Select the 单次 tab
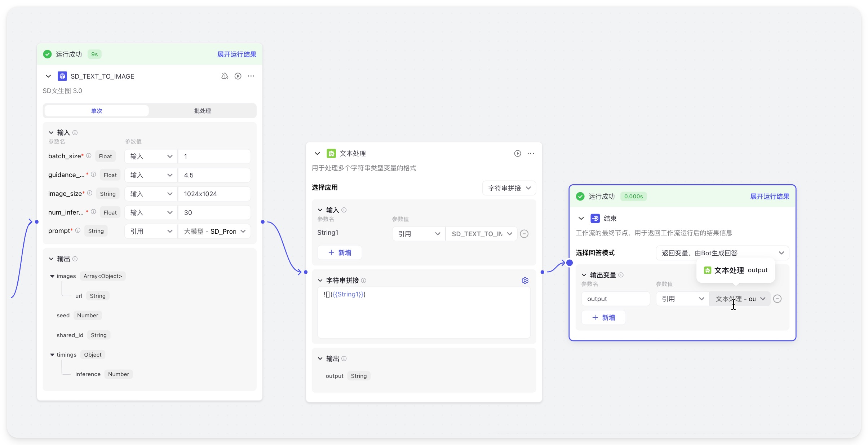Viewport: 868px width, 445px height. pos(97,111)
